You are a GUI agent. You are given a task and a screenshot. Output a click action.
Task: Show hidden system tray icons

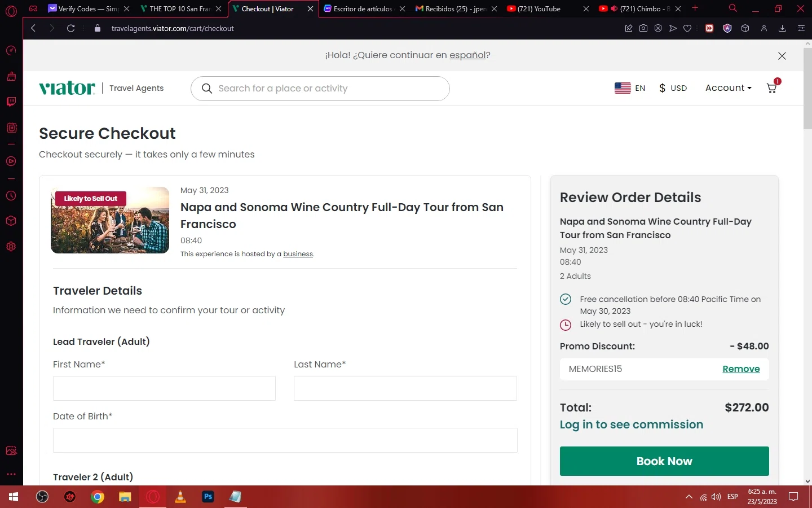(689, 497)
